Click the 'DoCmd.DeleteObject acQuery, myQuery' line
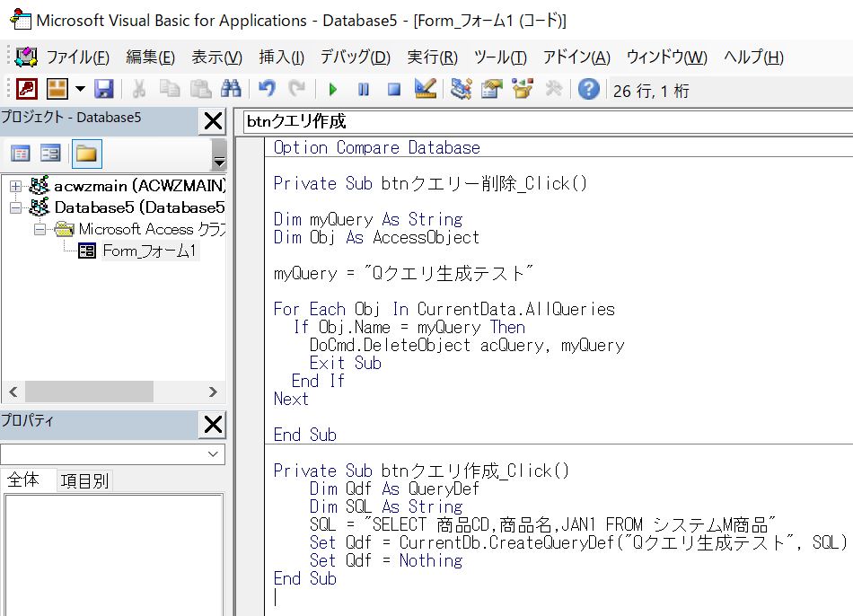 467,345
